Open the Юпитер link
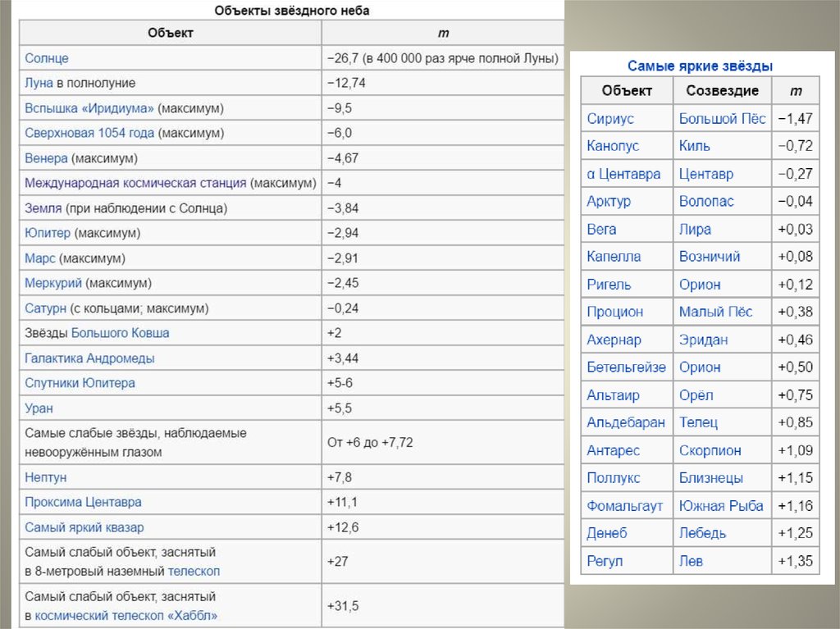The width and height of the screenshot is (840, 629). click(x=48, y=233)
